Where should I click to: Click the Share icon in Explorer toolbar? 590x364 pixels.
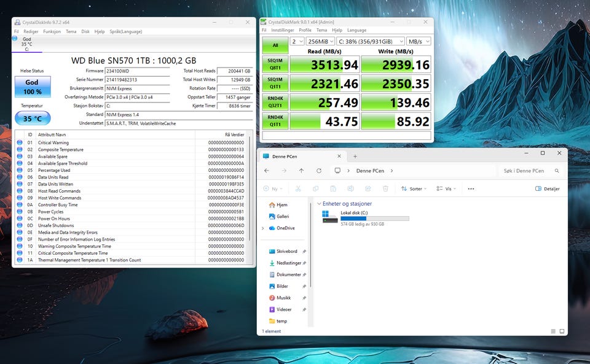point(368,188)
